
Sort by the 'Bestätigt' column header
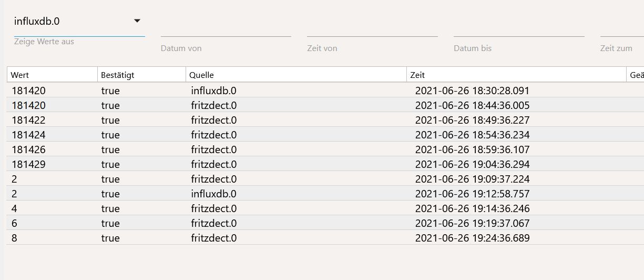pyautogui.click(x=141, y=75)
